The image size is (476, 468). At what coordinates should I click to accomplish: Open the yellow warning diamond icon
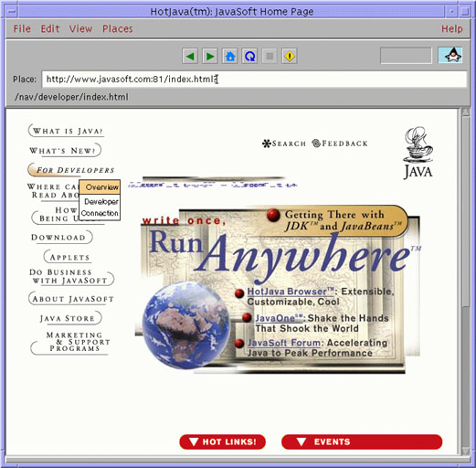[x=290, y=56]
